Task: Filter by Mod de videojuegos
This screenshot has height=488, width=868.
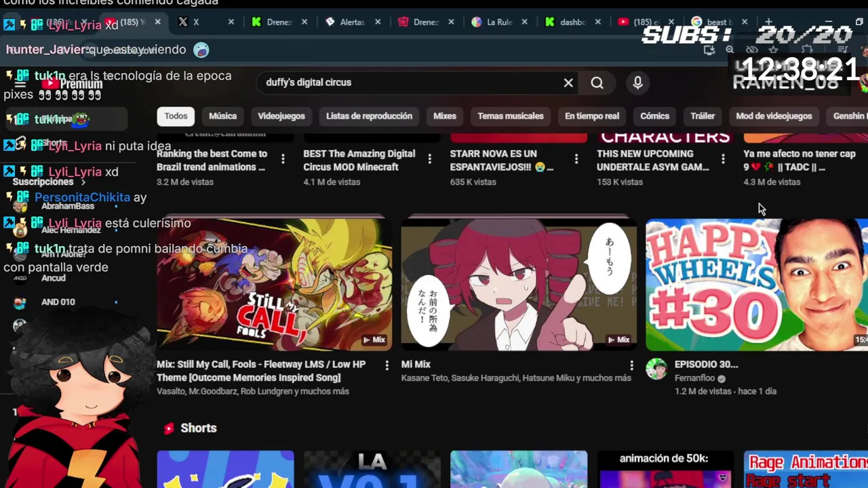Action: pos(774,116)
